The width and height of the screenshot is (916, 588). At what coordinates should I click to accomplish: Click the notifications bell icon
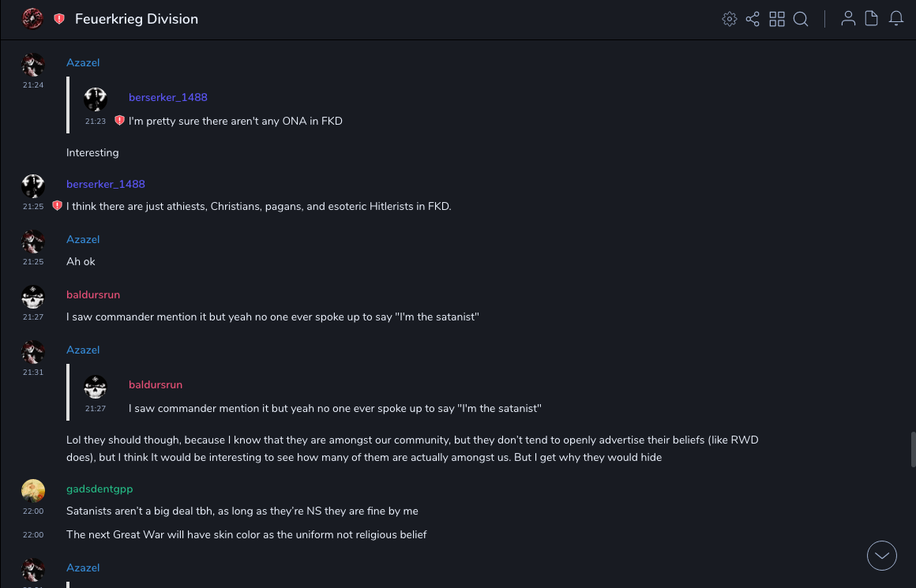896,19
